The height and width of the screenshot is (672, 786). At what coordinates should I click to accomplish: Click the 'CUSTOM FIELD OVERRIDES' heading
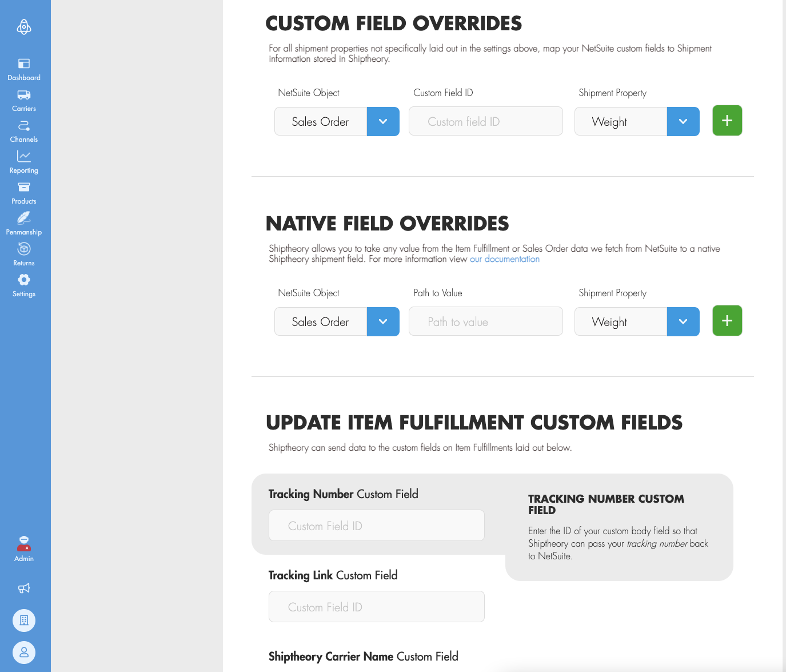[394, 23]
